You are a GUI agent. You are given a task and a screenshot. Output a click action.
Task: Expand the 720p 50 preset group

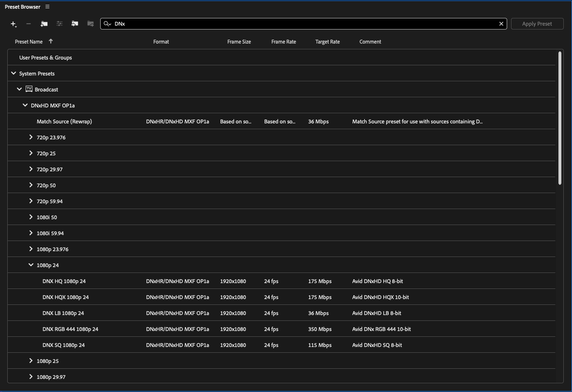point(31,185)
